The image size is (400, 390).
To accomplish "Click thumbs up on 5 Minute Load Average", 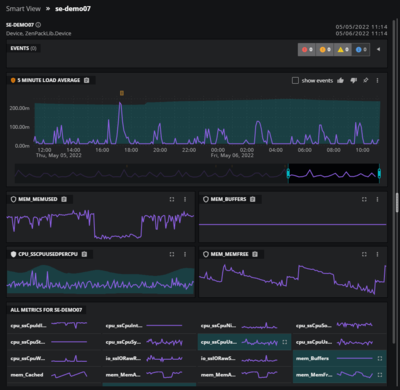I will pos(340,80).
